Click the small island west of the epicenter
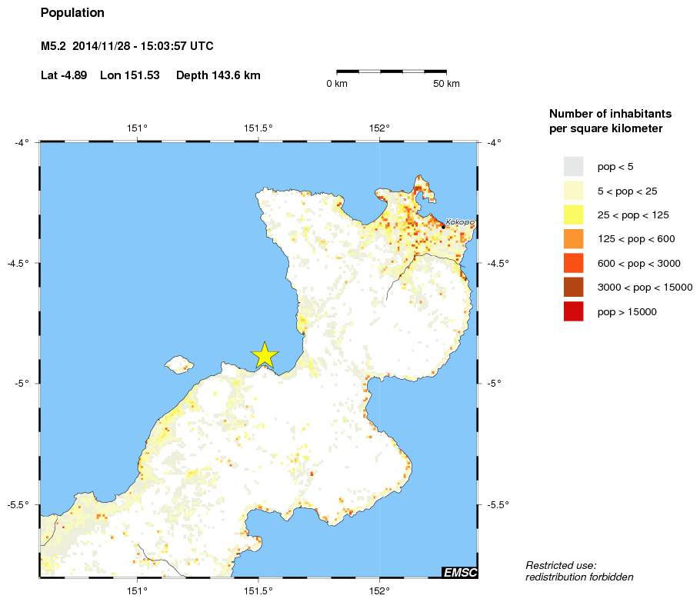This screenshot has height=602, width=700. 178,363
